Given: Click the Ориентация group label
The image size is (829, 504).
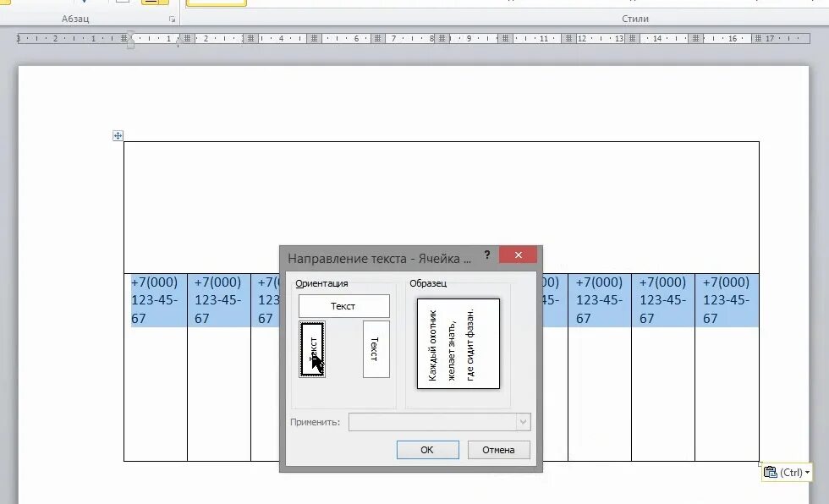Looking at the screenshot, I should pyautogui.click(x=321, y=283).
